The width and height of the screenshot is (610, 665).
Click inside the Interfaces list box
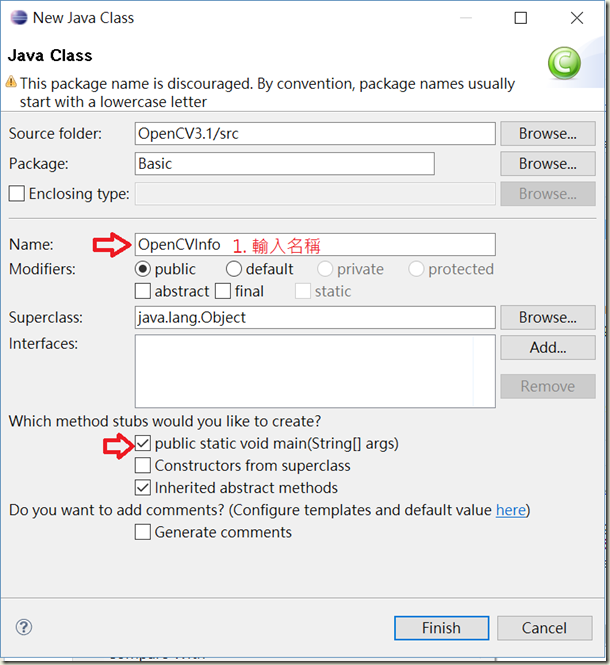(315, 371)
